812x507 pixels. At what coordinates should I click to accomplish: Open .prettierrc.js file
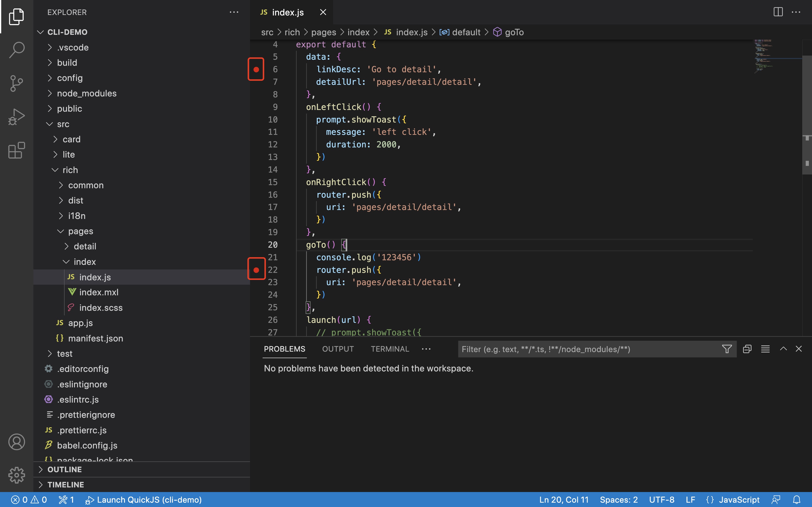point(142,430)
